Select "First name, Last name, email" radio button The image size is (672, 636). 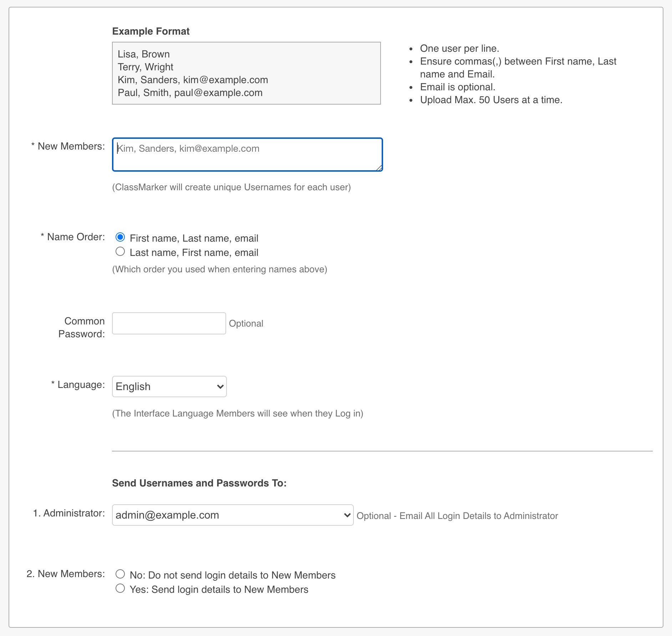pyautogui.click(x=120, y=237)
